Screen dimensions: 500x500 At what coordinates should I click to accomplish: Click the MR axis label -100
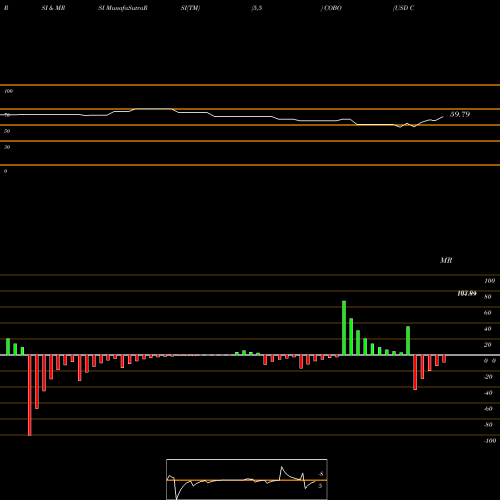pos(490,441)
